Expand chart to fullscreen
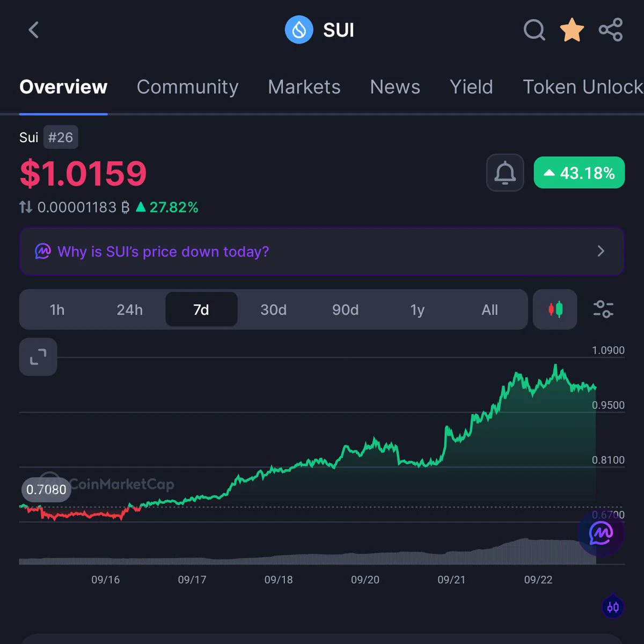This screenshot has width=644, height=644. [x=38, y=357]
